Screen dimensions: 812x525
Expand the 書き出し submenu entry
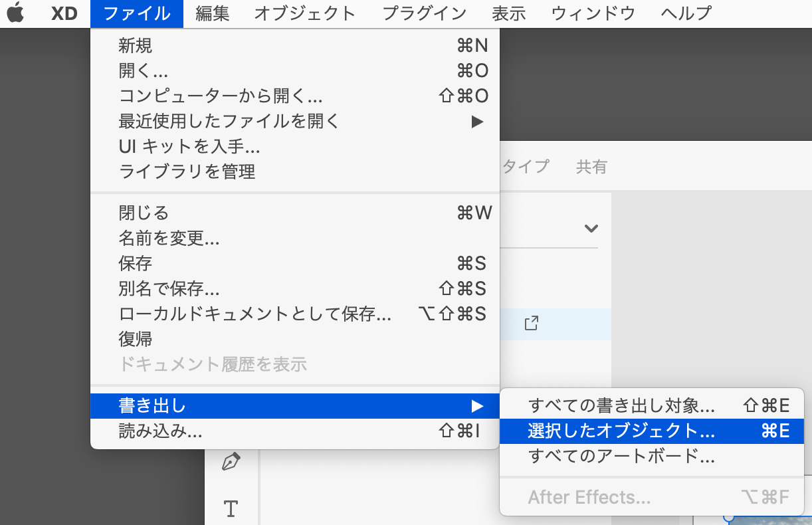pyautogui.click(x=294, y=405)
